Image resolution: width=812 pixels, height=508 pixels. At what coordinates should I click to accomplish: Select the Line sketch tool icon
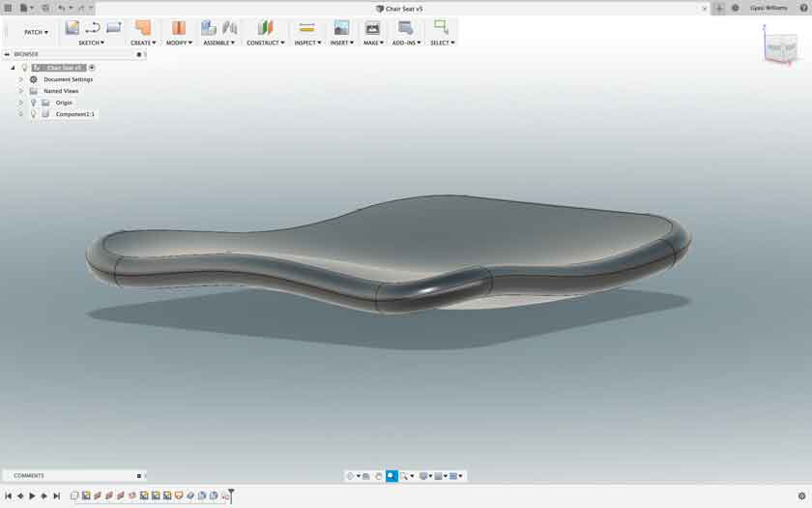(93, 27)
